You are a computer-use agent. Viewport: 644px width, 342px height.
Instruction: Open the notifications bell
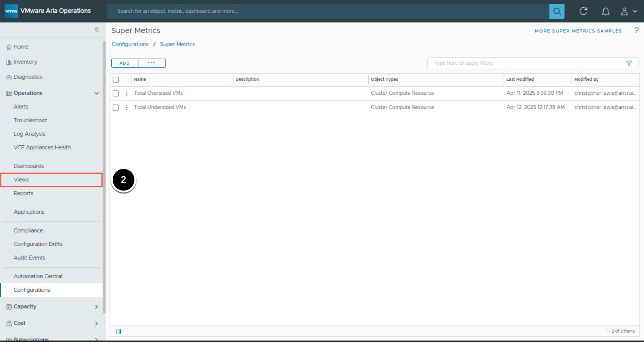606,11
